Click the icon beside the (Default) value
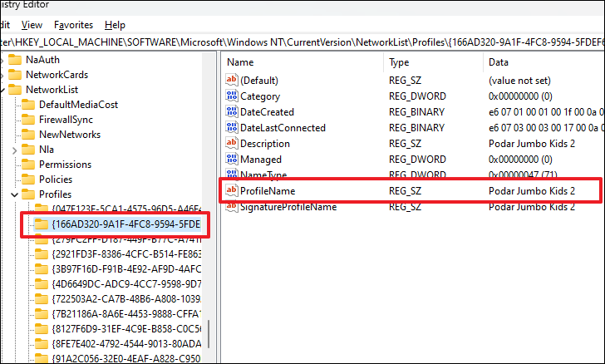The height and width of the screenshot is (364, 605). tap(232, 81)
